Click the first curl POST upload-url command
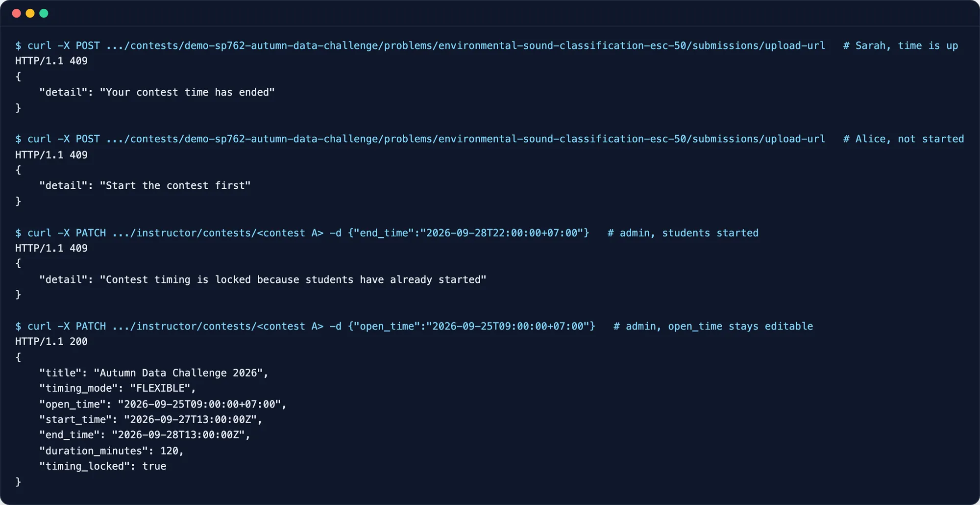 click(420, 46)
